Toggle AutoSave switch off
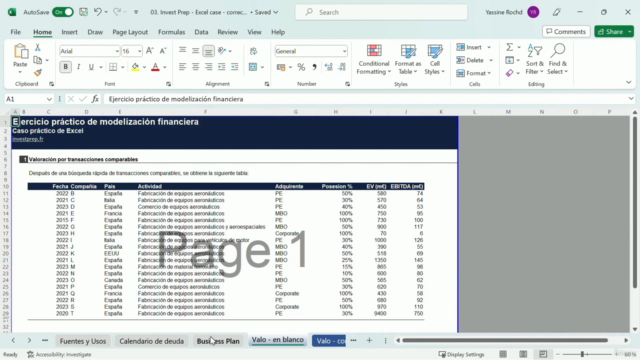This screenshot has height=360, width=640. click(x=63, y=12)
